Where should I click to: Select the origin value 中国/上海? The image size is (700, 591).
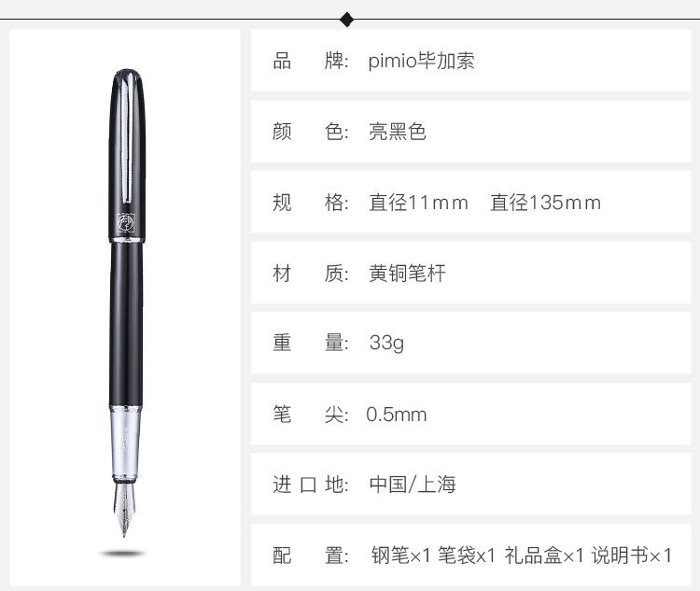pyautogui.click(x=413, y=485)
